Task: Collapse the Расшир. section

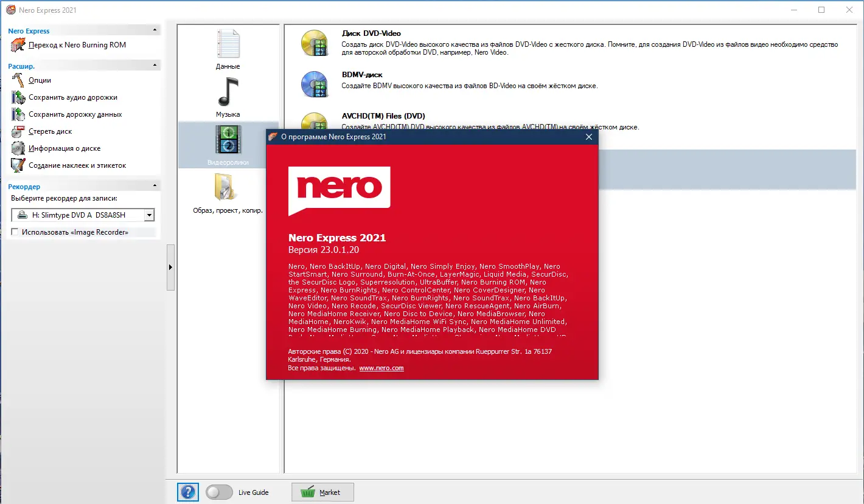Action: [154, 66]
